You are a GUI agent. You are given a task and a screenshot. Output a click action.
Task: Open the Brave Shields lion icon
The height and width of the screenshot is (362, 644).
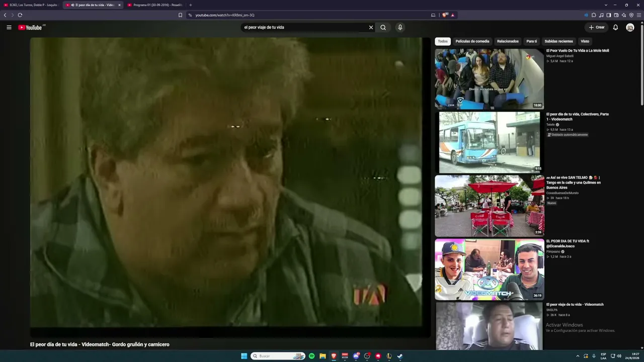tap(445, 15)
